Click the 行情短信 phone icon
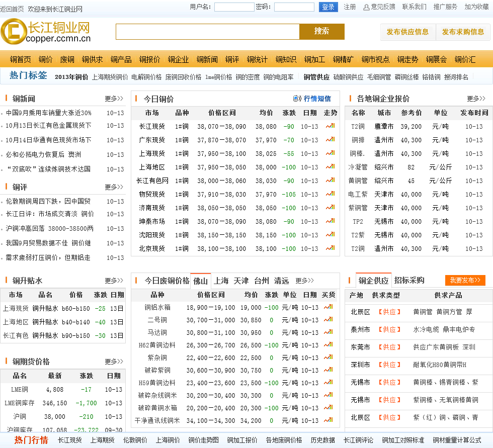The image size is (493, 448). tap(297, 99)
